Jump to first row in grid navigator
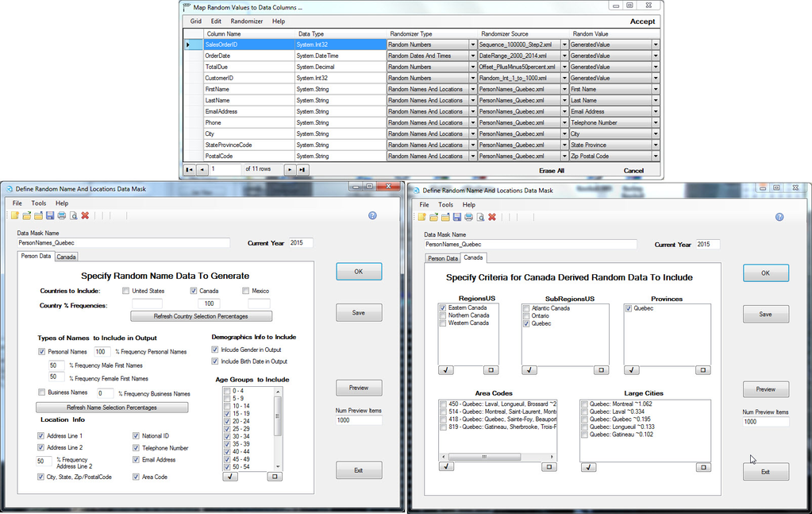This screenshot has width=812, height=514. coord(189,169)
